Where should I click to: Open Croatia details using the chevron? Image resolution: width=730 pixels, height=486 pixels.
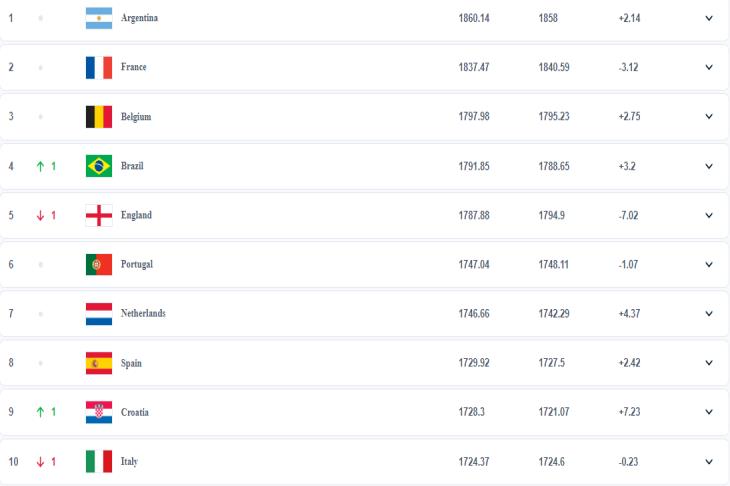(x=709, y=412)
